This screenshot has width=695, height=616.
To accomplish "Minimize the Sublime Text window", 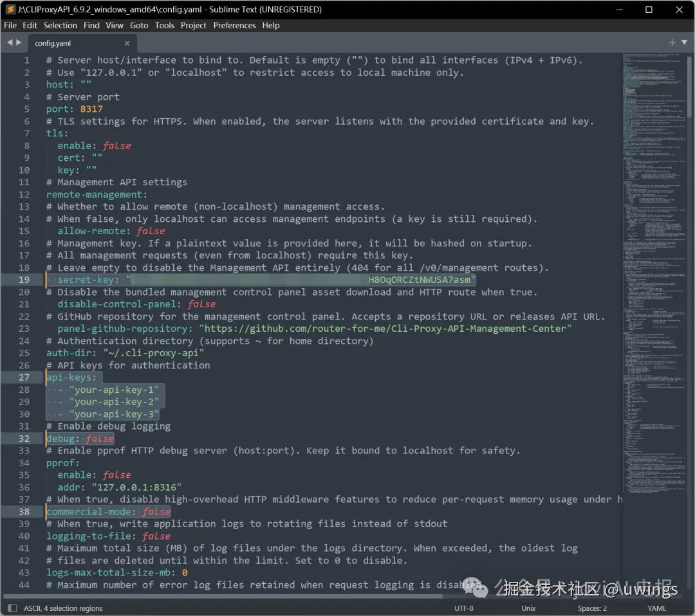I will 618,10.
